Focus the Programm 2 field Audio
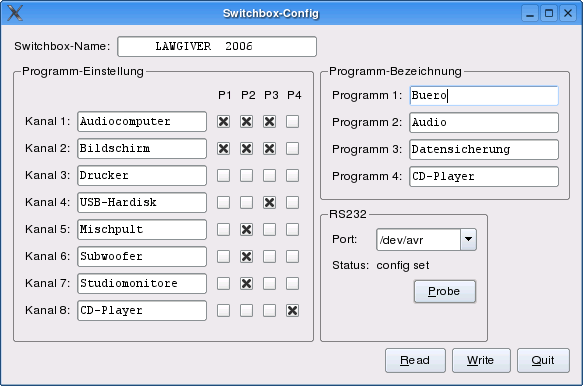This screenshot has width=583, height=386. (484, 123)
